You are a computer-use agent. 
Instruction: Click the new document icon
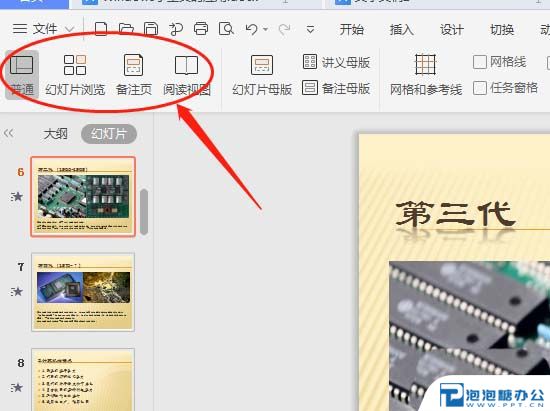[101, 29]
